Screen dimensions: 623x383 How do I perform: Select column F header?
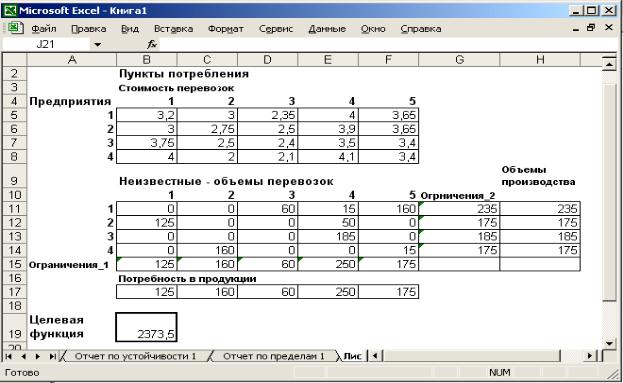pyautogui.click(x=388, y=60)
